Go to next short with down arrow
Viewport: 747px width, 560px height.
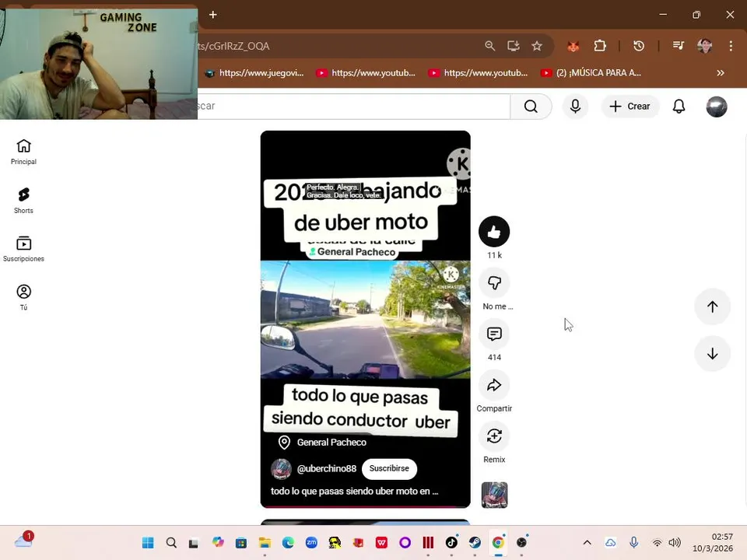pos(712,354)
